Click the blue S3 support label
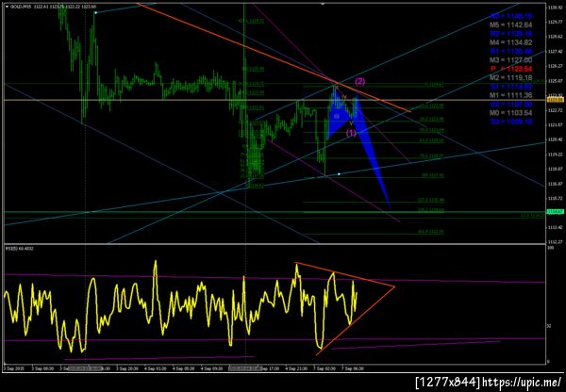566x392 pixels. (x=510, y=122)
